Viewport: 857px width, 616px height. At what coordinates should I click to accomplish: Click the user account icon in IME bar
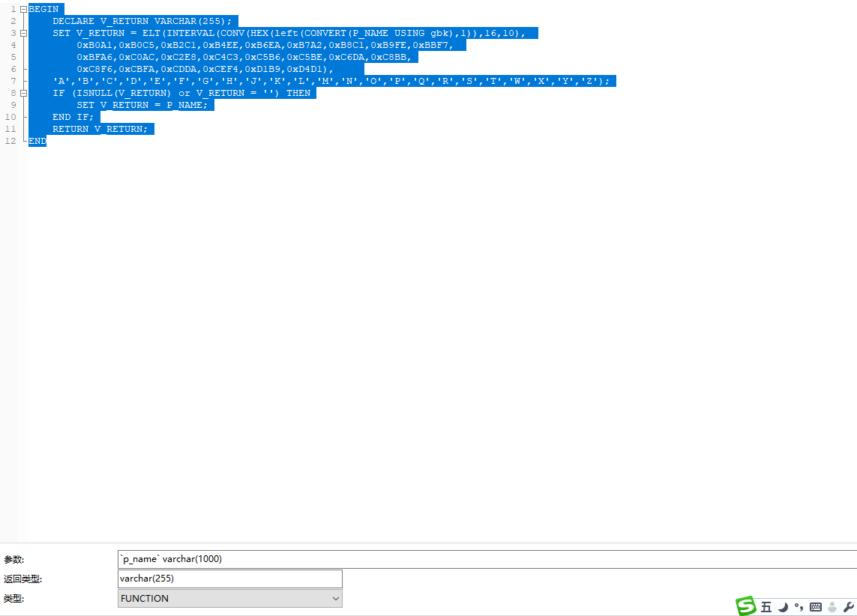832,607
